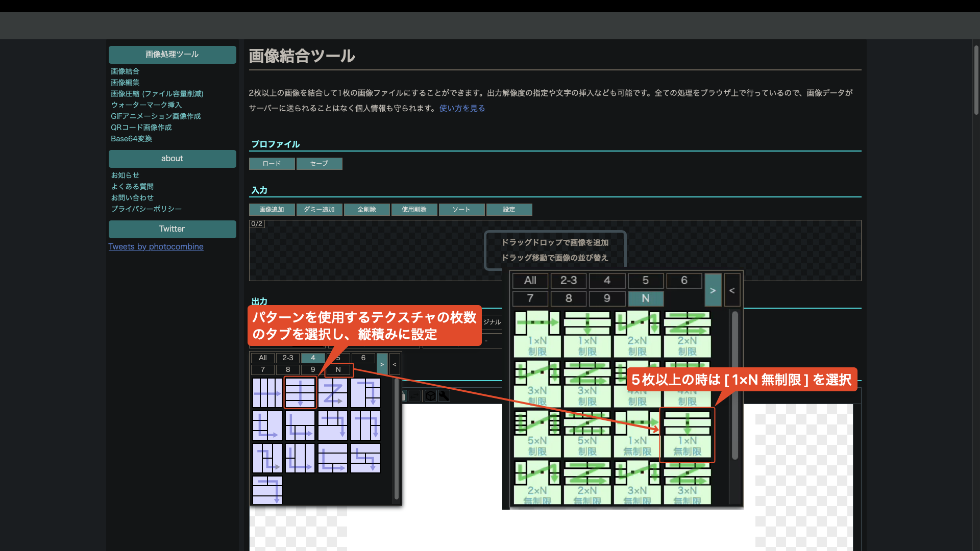This screenshot has height=551, width=980.
Task: Expand small pattern panel with > button
Action: tap(382, 364)
